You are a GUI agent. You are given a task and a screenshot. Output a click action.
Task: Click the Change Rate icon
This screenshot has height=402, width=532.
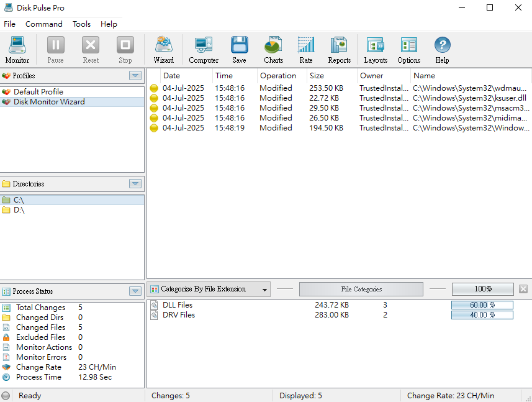[x=6, y=367]
